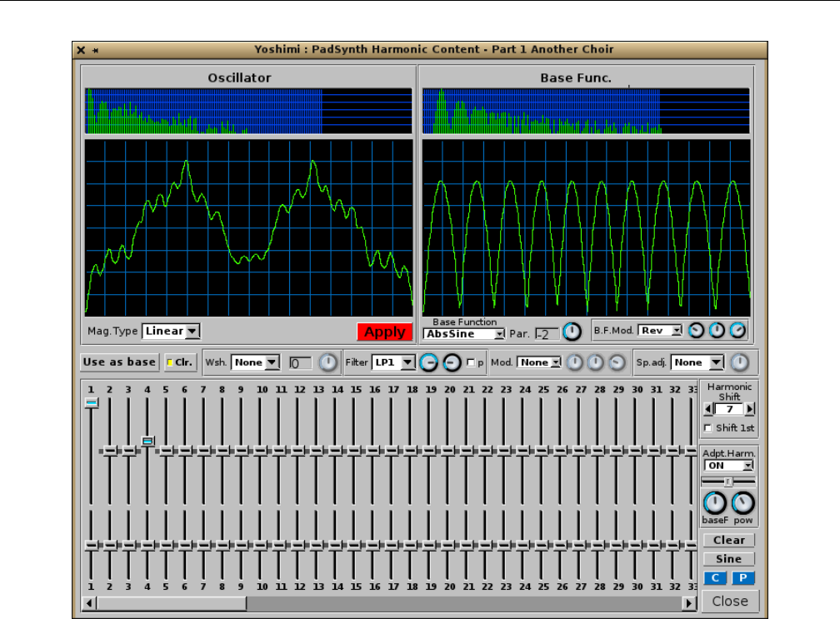Increase Harmonic Shift with right arrow

750,409
